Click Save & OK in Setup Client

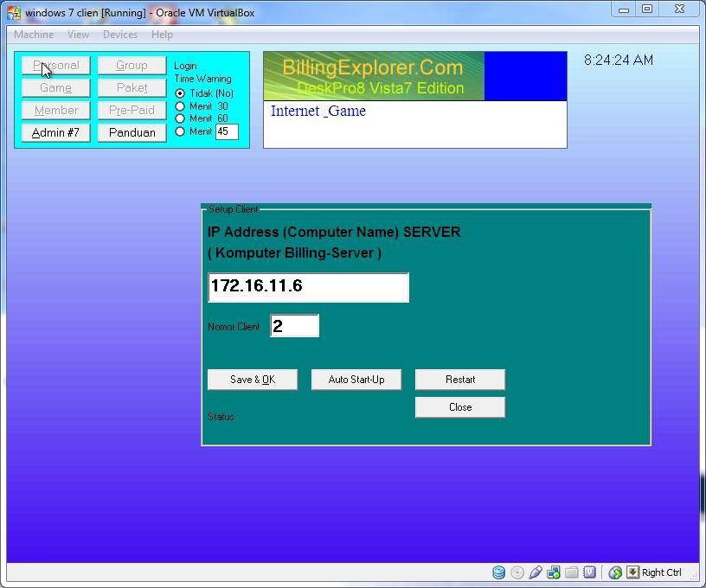pos(253,380)
